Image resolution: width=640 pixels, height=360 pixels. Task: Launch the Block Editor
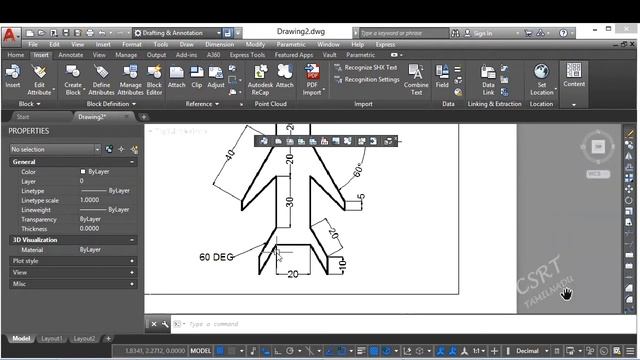click(154, 80)
